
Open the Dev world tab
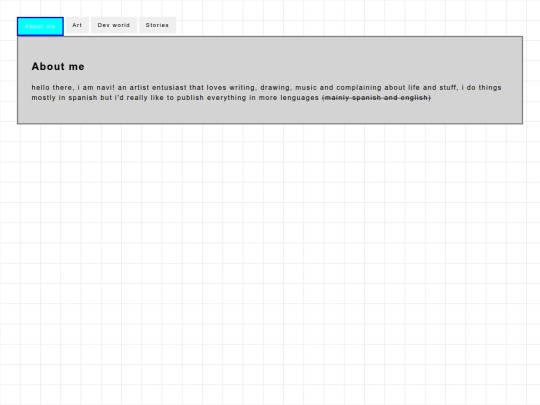click(x=114, y=25)
